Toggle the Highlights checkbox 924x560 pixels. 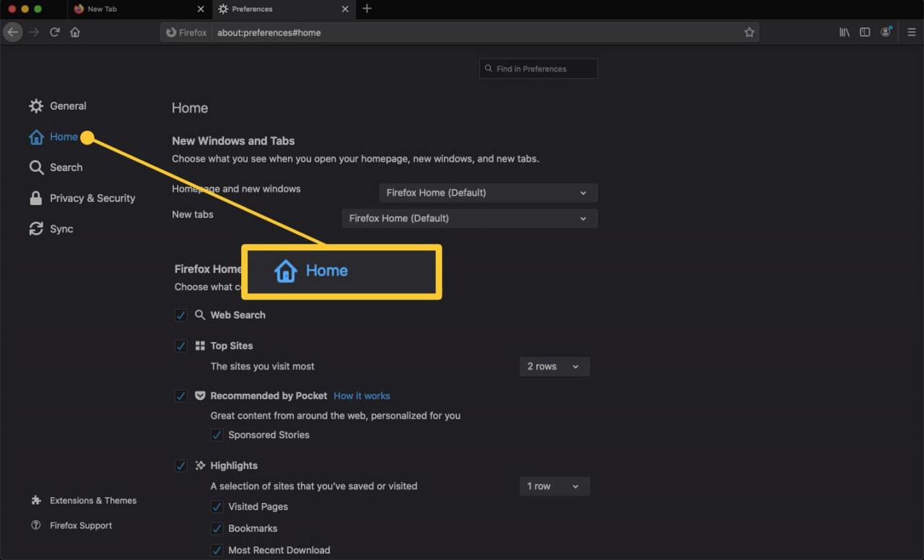pyautogui.click(x=180, y=465)
